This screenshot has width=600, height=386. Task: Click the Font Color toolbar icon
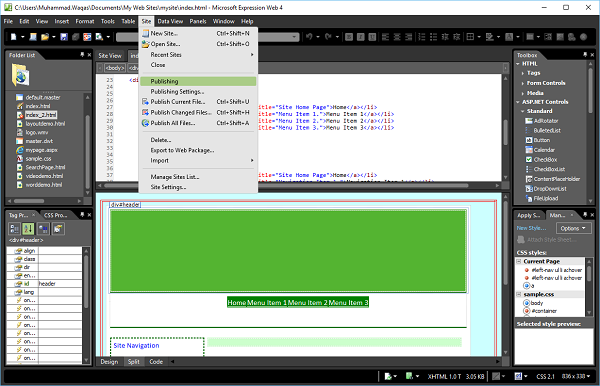pos(509,37)
